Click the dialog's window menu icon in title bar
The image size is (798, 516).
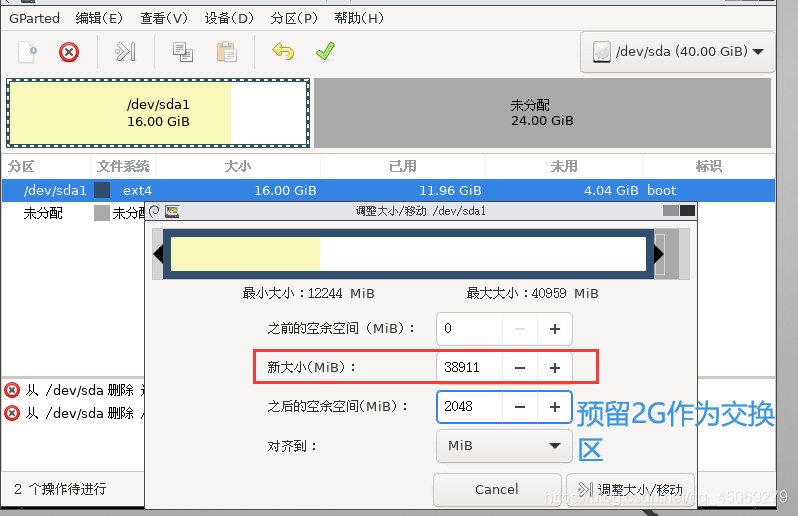[155, 211]
